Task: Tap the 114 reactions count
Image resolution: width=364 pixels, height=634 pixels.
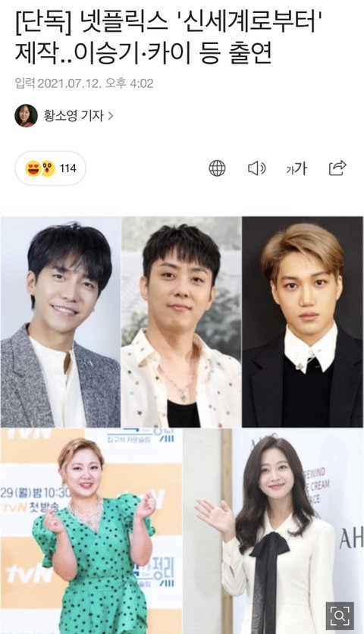Action: click(x=68, y=168)
